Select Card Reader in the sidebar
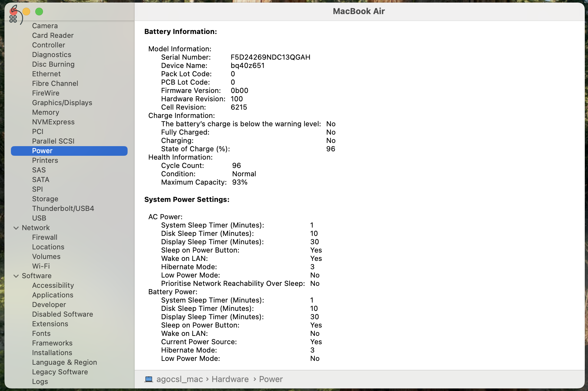Screen dimensions: 588x391 [53, 35]
